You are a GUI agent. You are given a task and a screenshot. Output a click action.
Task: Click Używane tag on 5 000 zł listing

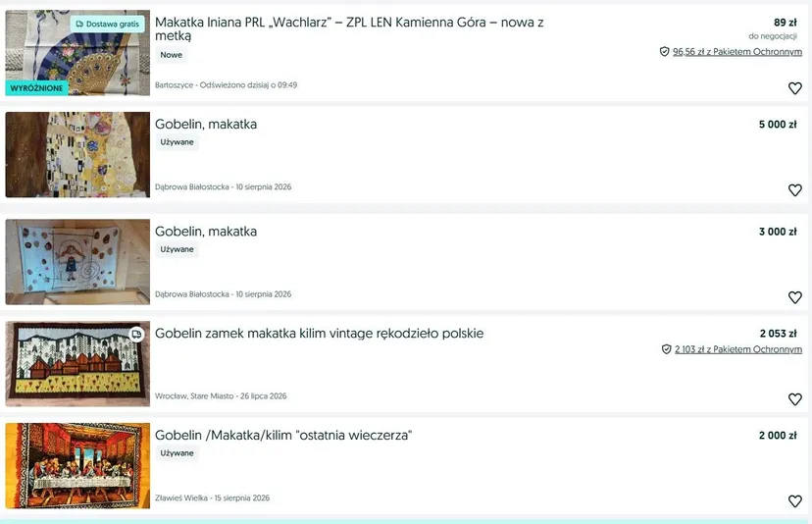point(177,142)
